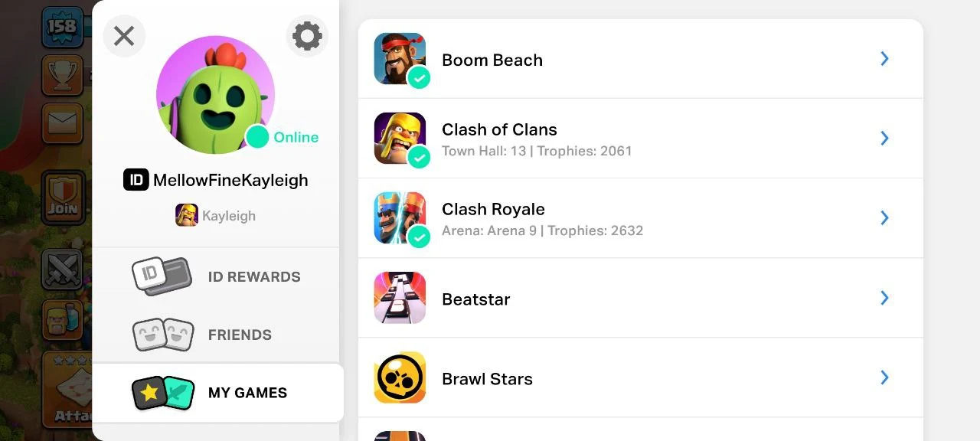
Task: Close the Supercell ID panel
Action: [x=124, y=36]
